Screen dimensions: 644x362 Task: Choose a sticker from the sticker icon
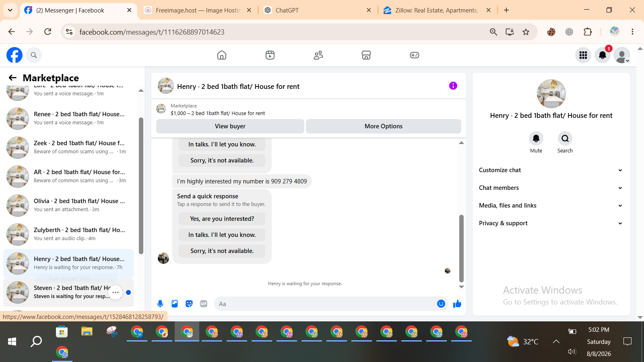[189, 304]
